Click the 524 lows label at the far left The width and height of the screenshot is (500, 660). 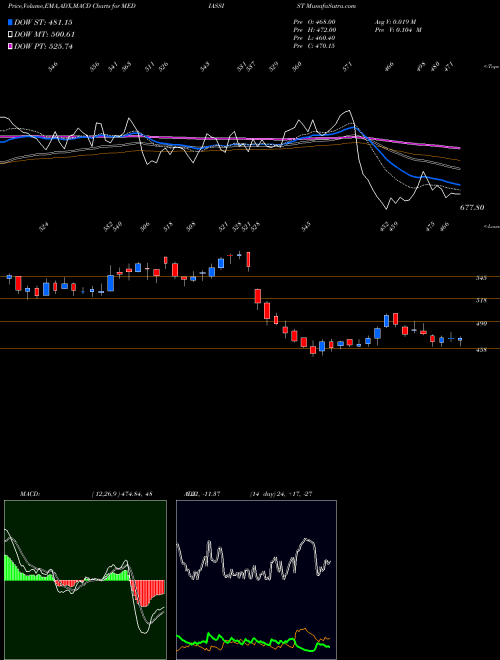(x=44, y=227)
